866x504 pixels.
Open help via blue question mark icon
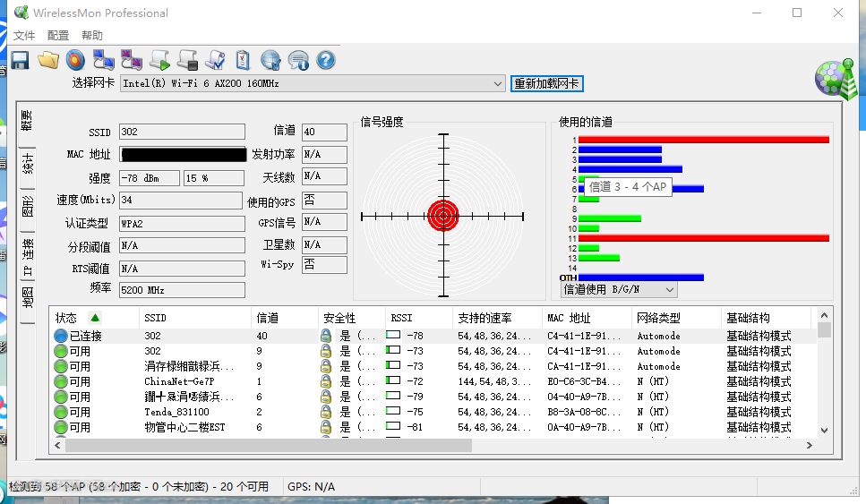[326, 60]
